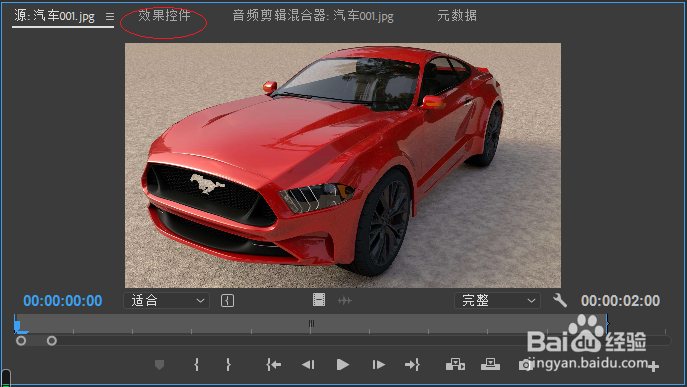This screenshot has height=387, width=687.
Task: Step forward one frame
Action: 378,365
